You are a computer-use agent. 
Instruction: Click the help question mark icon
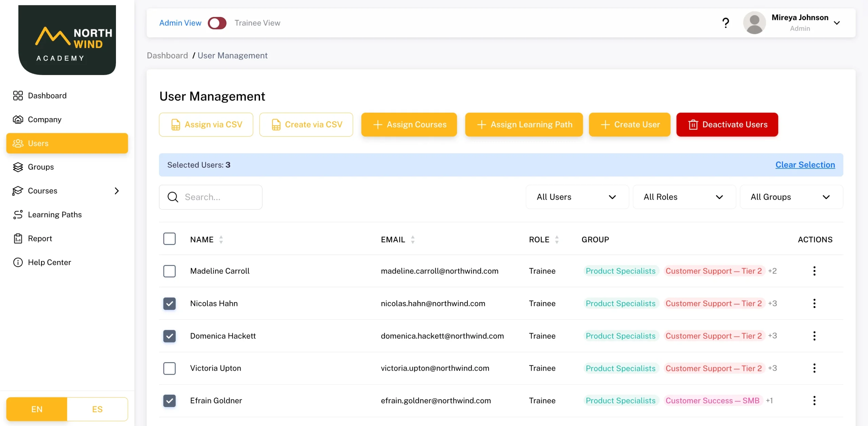click(725, 23)
